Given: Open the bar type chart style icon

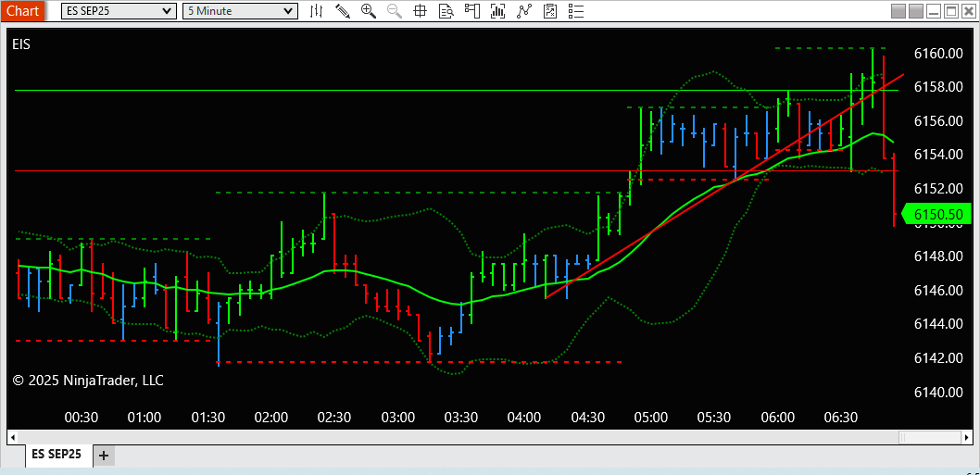Looking at the screenshot, I should tap(317, 10).
